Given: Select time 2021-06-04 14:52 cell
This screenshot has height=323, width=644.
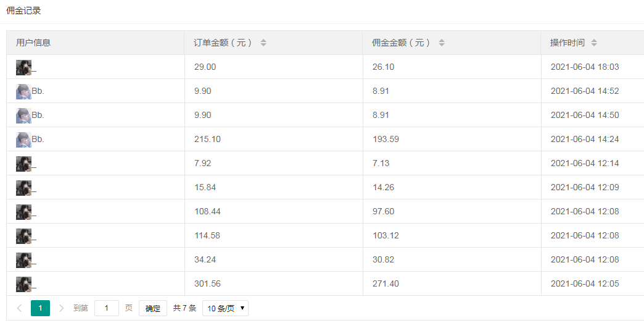Looking at the screenshot, I should click(x=593, y=91).
